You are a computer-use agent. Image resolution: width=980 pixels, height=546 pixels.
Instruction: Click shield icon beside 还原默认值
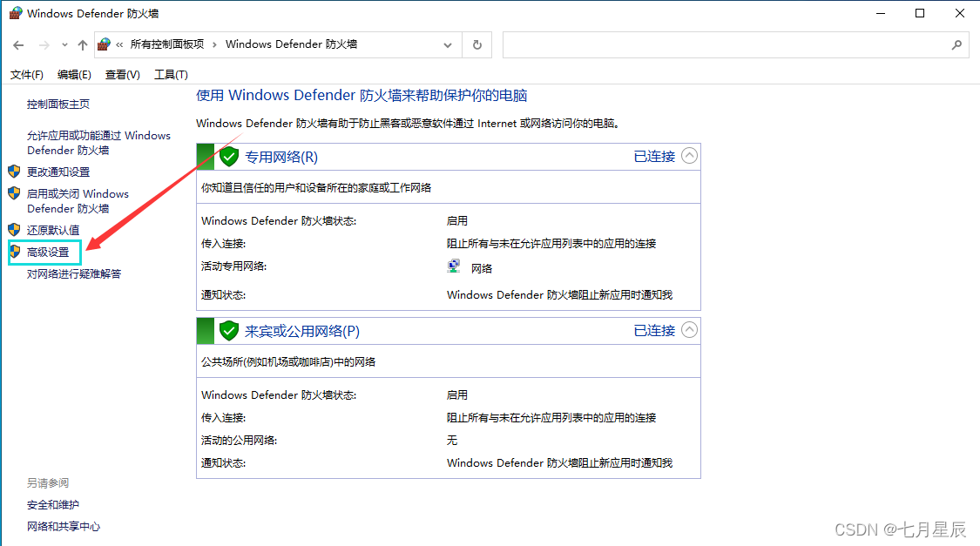pos(15,229)
